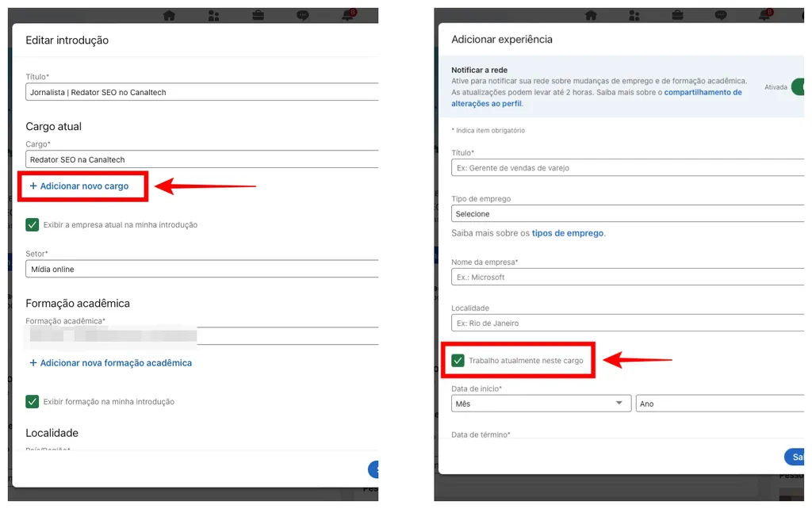Image resolution: width=812 pixels, height=509 pixels.
Task: Uncheck Trabalho atualmente neste cargo
Action: [458, 360]
